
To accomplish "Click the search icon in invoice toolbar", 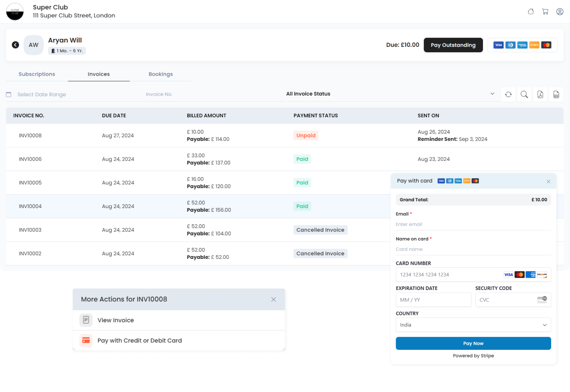I will click(x=524, y=94).
